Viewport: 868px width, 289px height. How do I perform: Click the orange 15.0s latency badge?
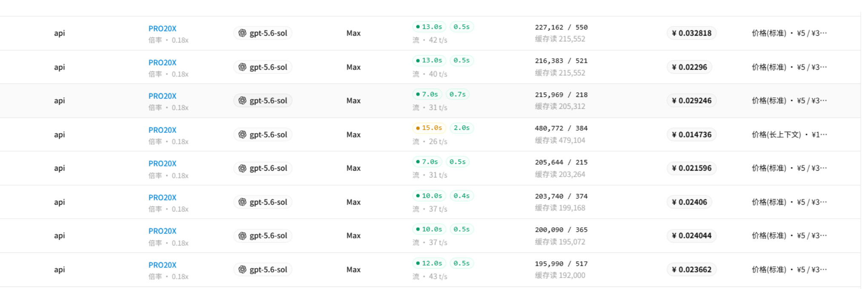point(429,128)
